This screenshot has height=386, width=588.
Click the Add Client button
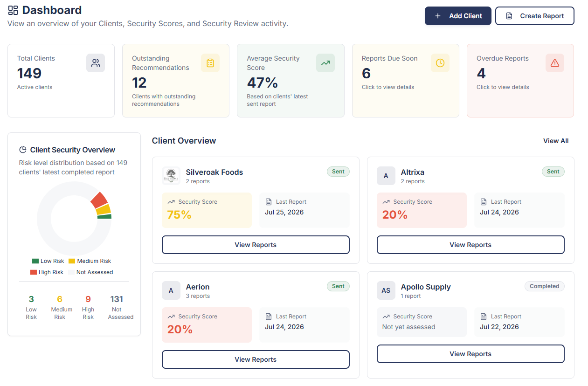pos(458,16)
